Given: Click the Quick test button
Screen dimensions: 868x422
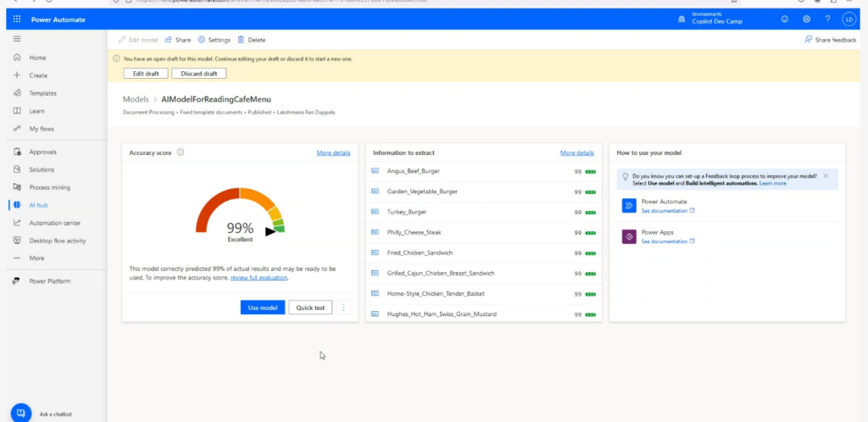Looking at the screenshot, I should [310, 308].
